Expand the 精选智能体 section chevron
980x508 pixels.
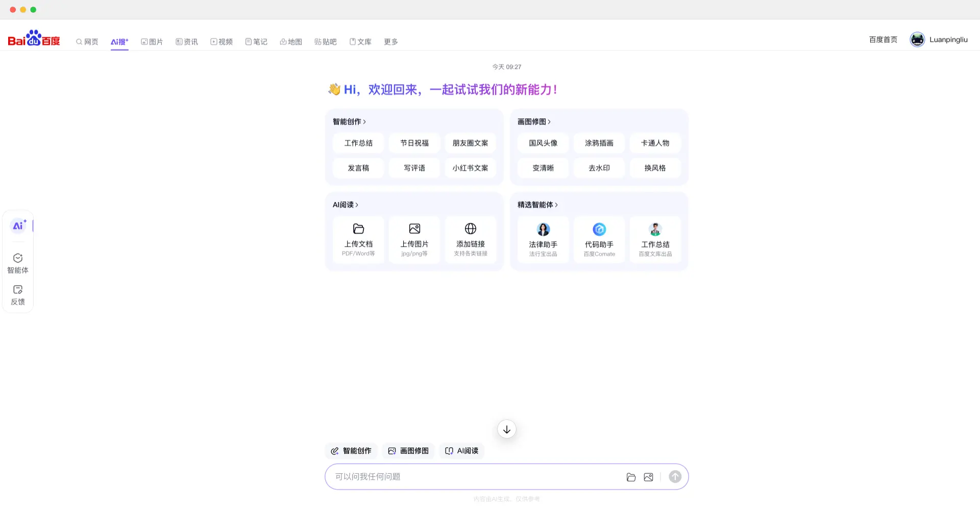click(x=556, y=205)
